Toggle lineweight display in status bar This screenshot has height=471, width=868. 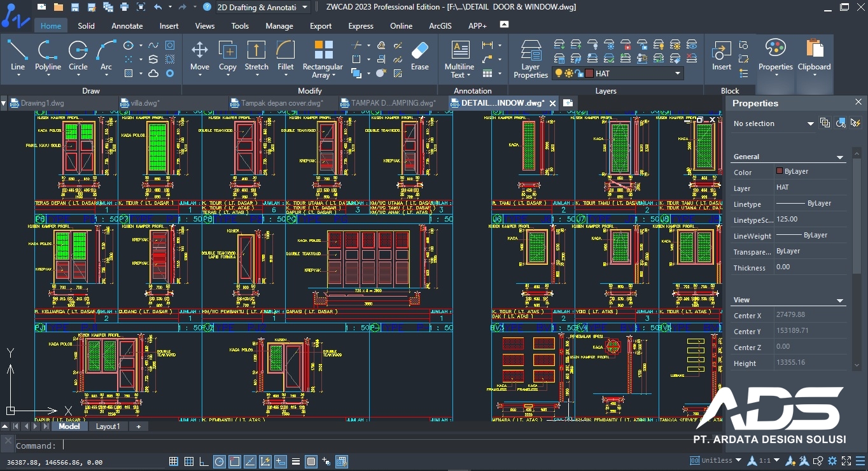(296, 461)
